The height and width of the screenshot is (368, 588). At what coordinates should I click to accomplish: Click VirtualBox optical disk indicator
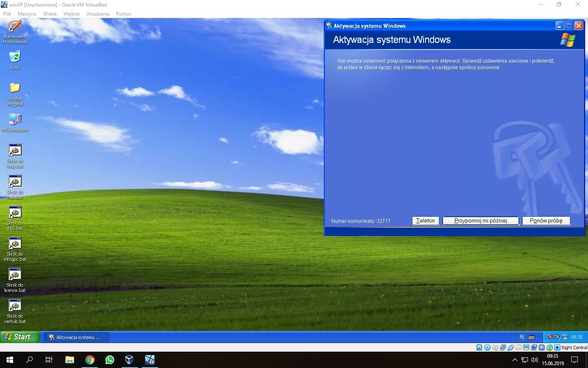[487, 348]
